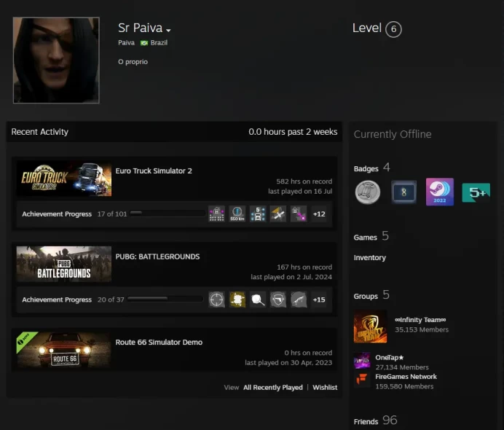
Task: Open the Euro Truck Simulator 2 title link
Action: 154,171
